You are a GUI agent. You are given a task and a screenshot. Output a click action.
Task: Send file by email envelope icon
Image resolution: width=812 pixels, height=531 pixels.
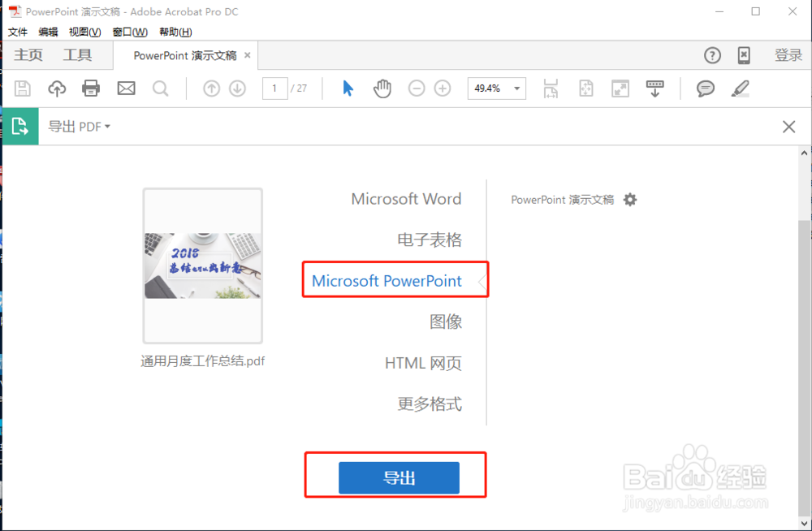click(127, 88)
